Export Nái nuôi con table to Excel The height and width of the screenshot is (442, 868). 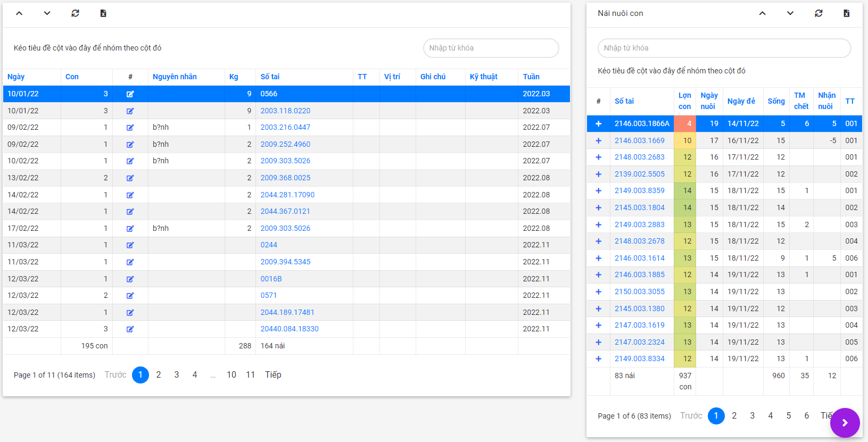pos(847,13)
